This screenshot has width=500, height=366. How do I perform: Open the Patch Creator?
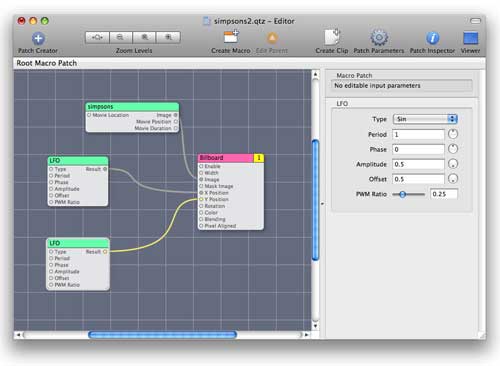pos(38,39)
